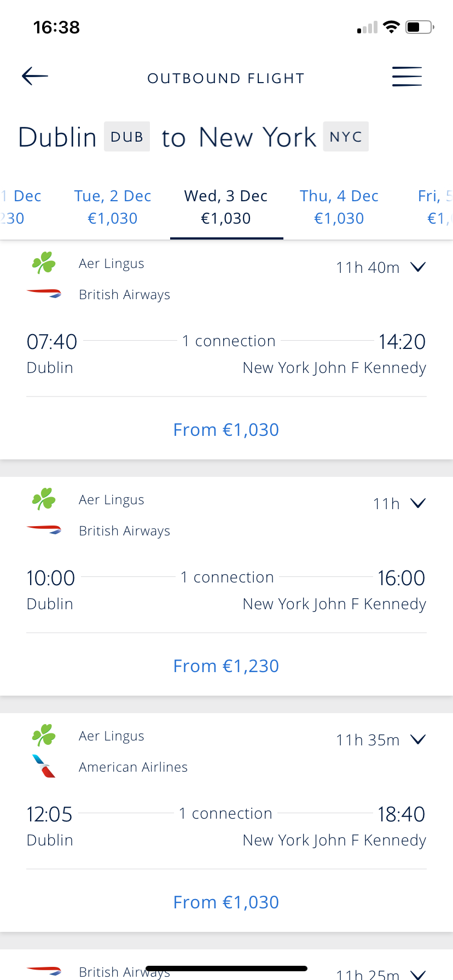Tap the Wi-Fi status icon
The image size is (453, 980).
pos(391,27)
